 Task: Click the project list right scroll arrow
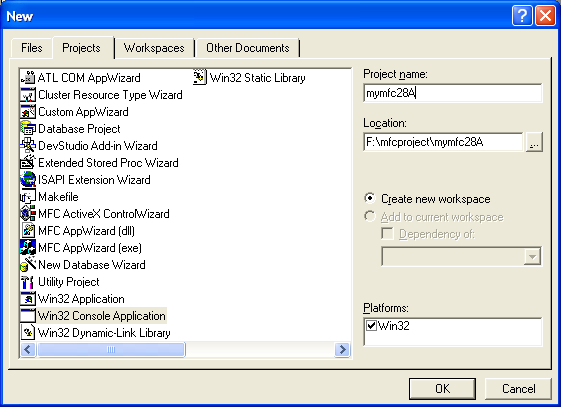(x=342, y=349)
